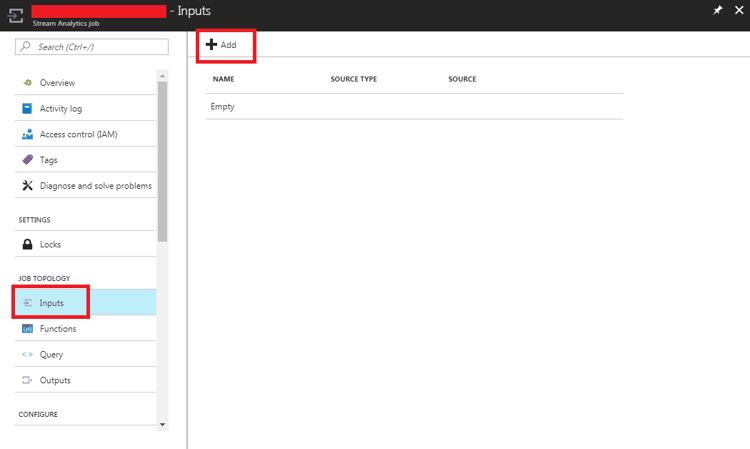Open Overview in the sidebar
The width and height of the screenshot is (750, 449).
(x=86, y=83)
